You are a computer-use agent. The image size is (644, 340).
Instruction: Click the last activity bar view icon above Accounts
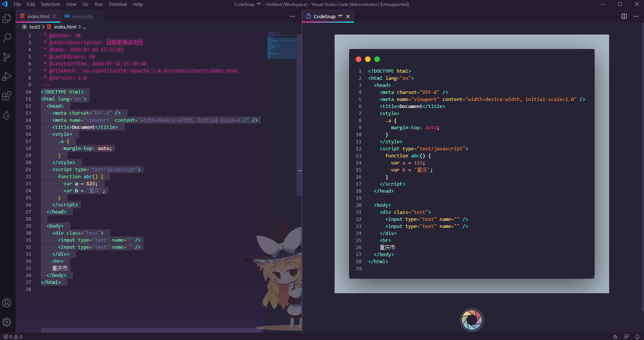click(x=7, y=115)
